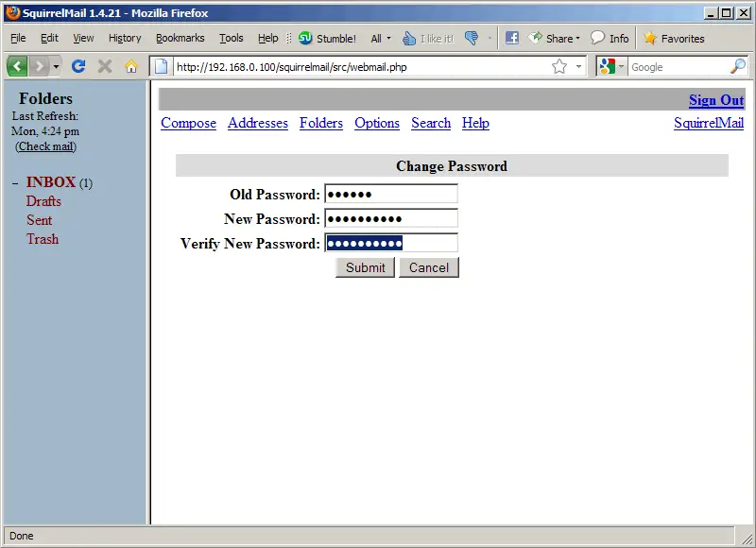Screen dimensions: 756x548
Task: Click the address bar URL
Action: coord(292,67)
